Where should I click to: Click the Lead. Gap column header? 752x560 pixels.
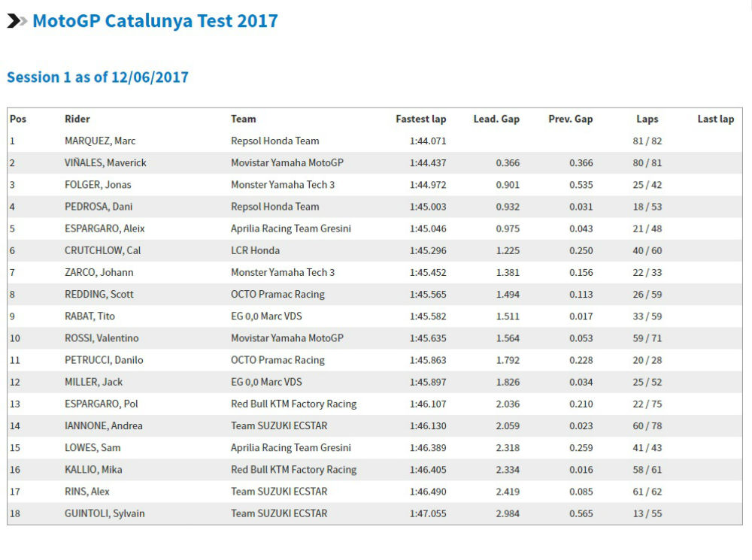pos(496,119)
